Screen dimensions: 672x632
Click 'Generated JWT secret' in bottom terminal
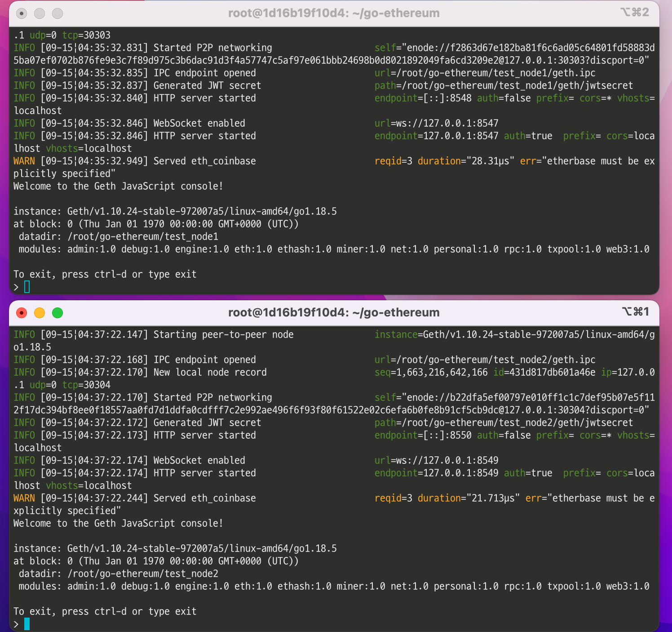pyautogui.click(x=208, y=423)
